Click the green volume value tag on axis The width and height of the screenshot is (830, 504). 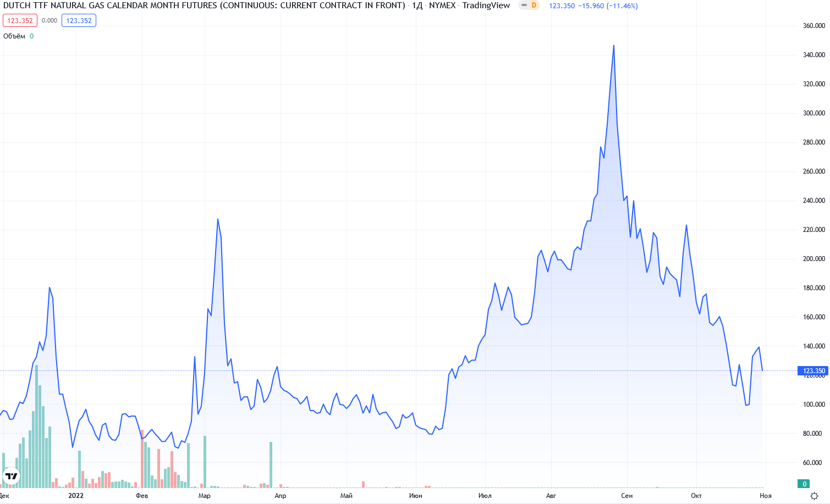[x=805, y=484]
